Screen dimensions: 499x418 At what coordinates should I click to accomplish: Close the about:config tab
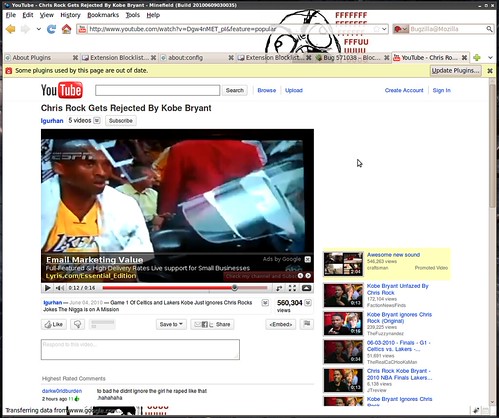click(x=231, y=58)
